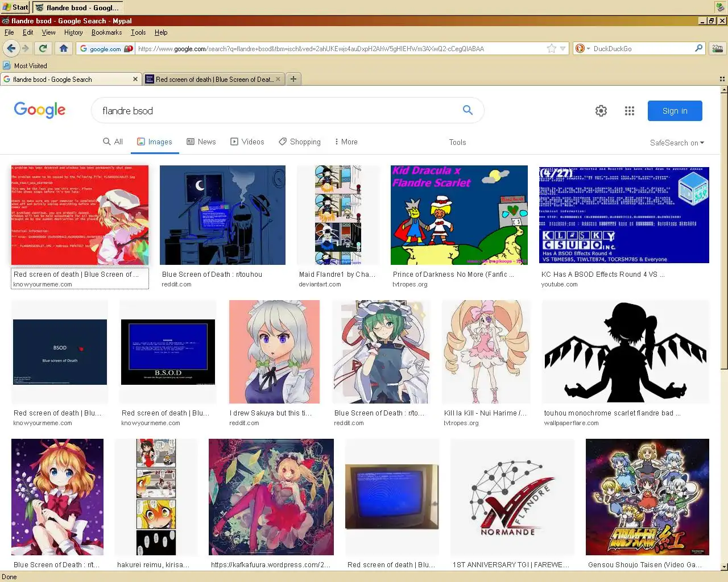Image resolution: width=728 pixels, height=582 pixels.
Task: Open the Google apps grid
Action: click(630, 111)
